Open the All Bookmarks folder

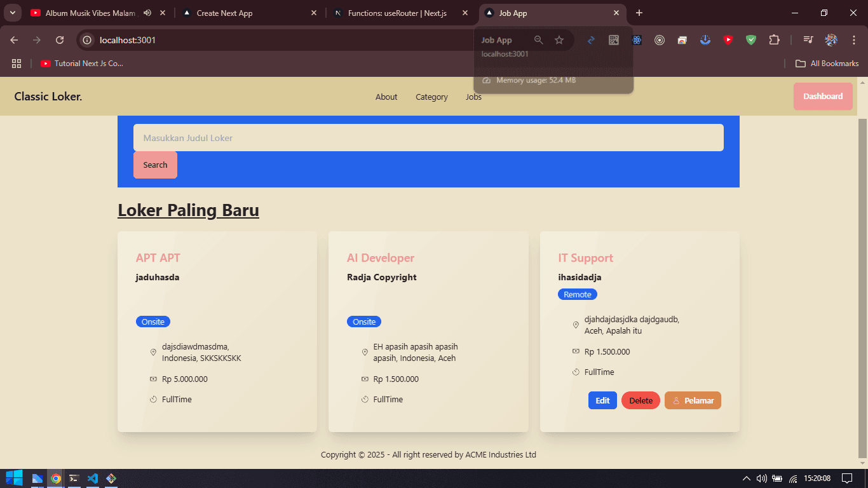click(x=827, y=64)
